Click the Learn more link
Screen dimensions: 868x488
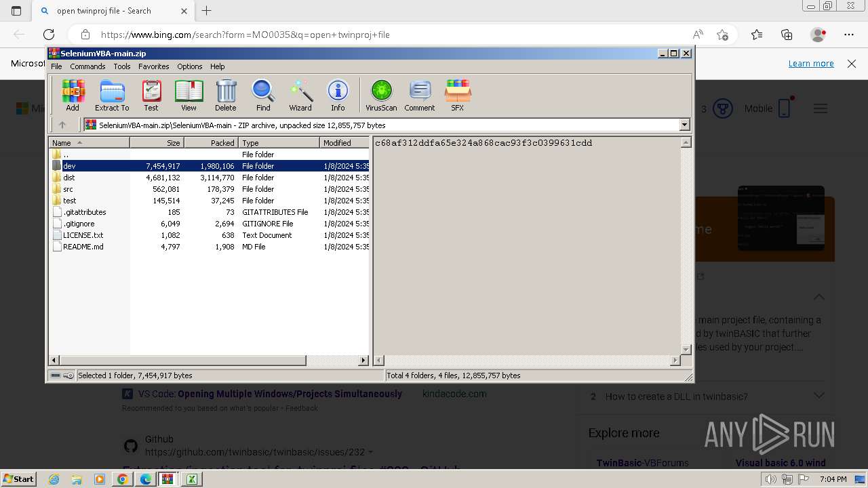tap(811, 63)
